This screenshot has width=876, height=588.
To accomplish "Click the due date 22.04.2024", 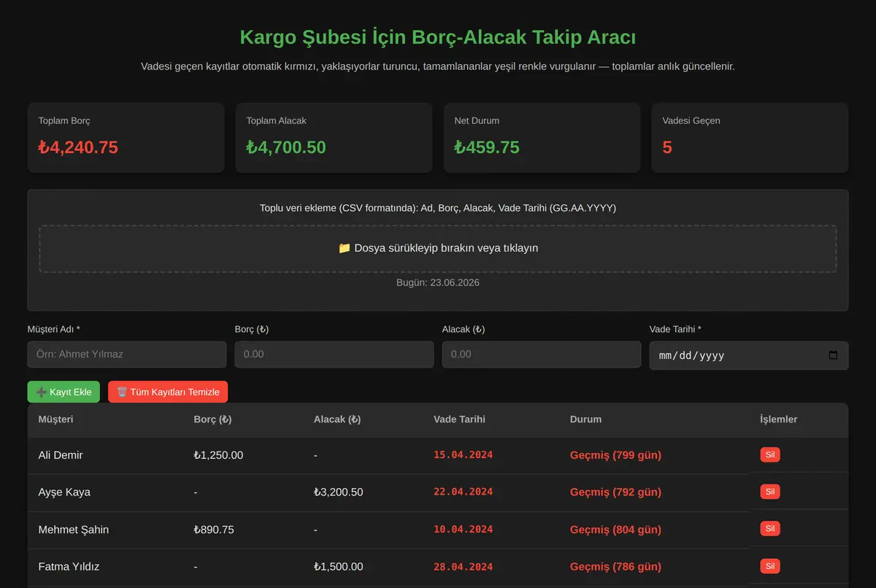I will click(x=464, y=492).
